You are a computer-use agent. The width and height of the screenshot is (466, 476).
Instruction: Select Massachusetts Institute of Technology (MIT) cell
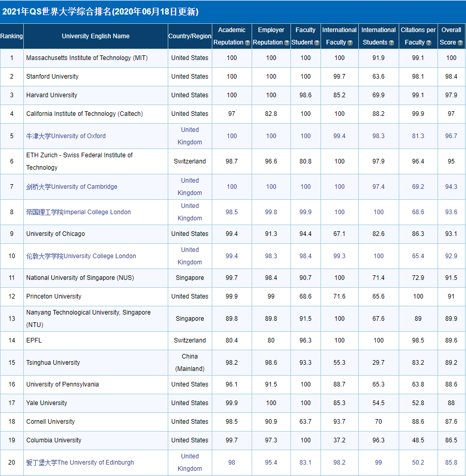96,58
